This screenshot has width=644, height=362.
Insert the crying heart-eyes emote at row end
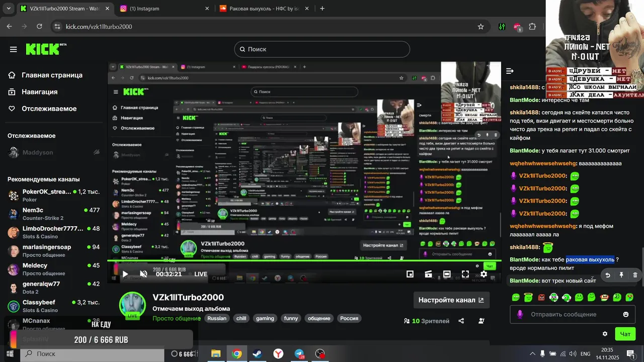click(629, 297)
